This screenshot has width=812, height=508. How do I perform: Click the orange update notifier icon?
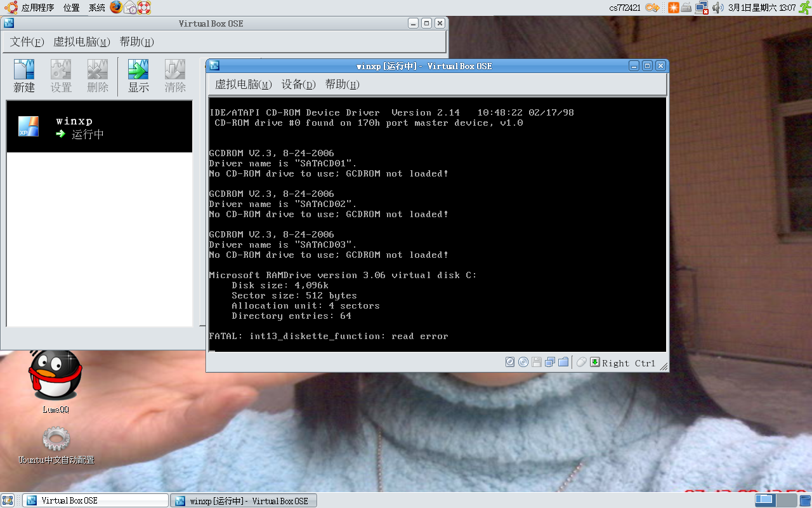coord(673,8)
